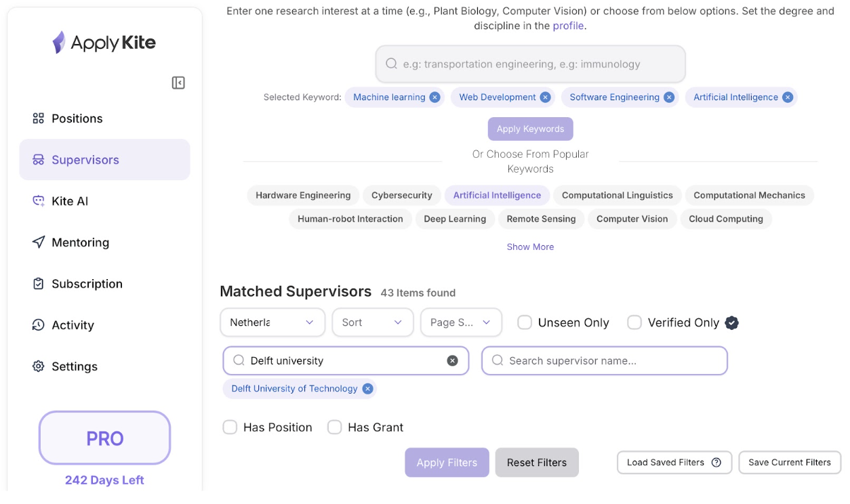Image resolution: width=850 pixels, height=504 pixels.
Task: Click the Show More keywords link
Action: [530, 247]
